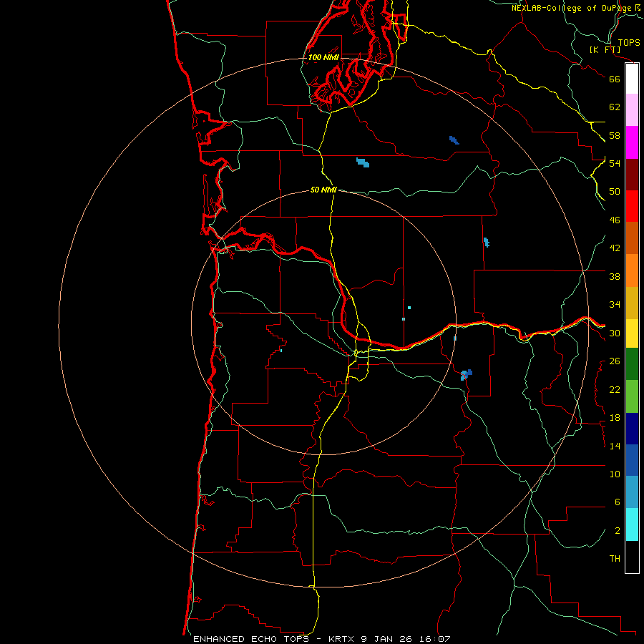Click the '46' legend value label

615,220
